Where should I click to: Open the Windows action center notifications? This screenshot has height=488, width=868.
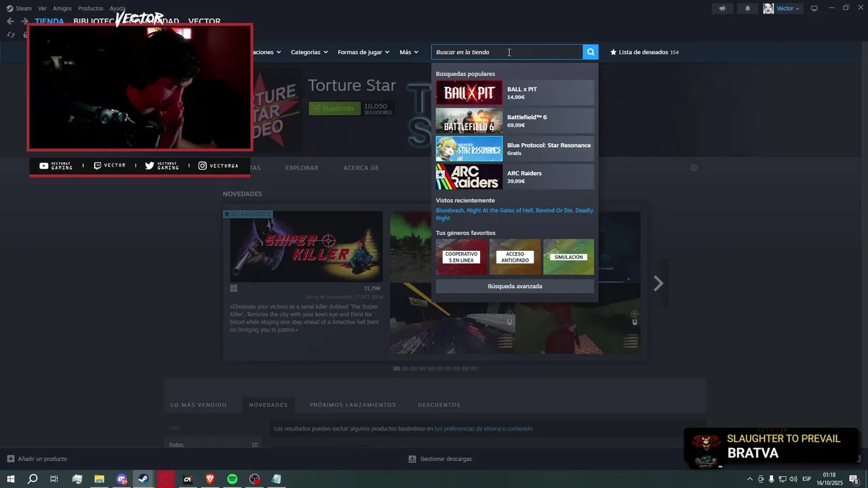coord(854,479)
